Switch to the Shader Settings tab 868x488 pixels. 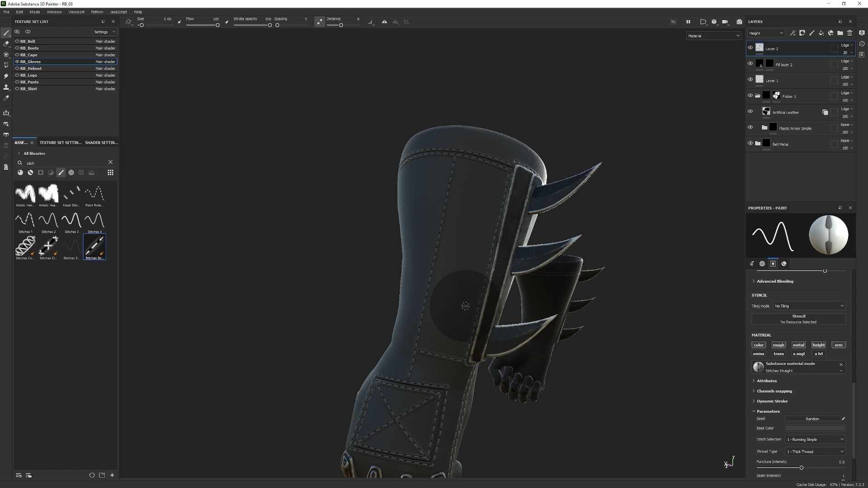click(x=101, y=142)
